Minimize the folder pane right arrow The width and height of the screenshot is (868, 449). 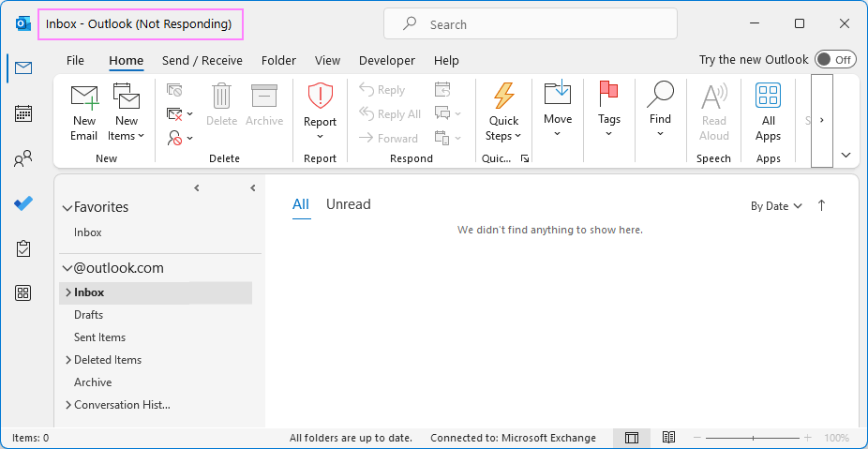point(253,188)
